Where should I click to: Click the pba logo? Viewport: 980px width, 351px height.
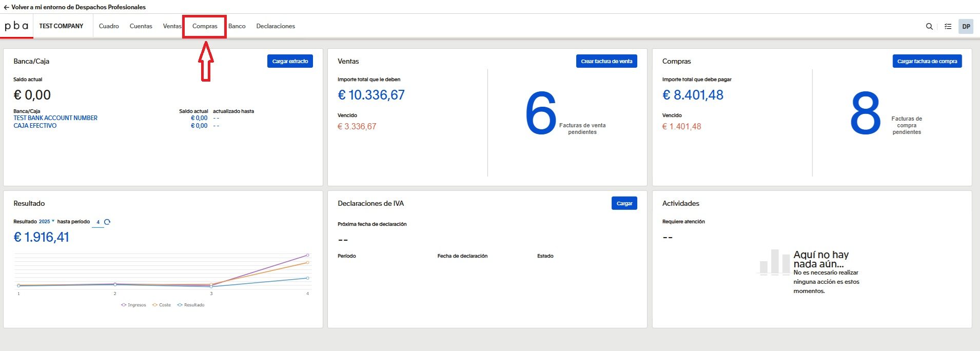tap(16, 26)
